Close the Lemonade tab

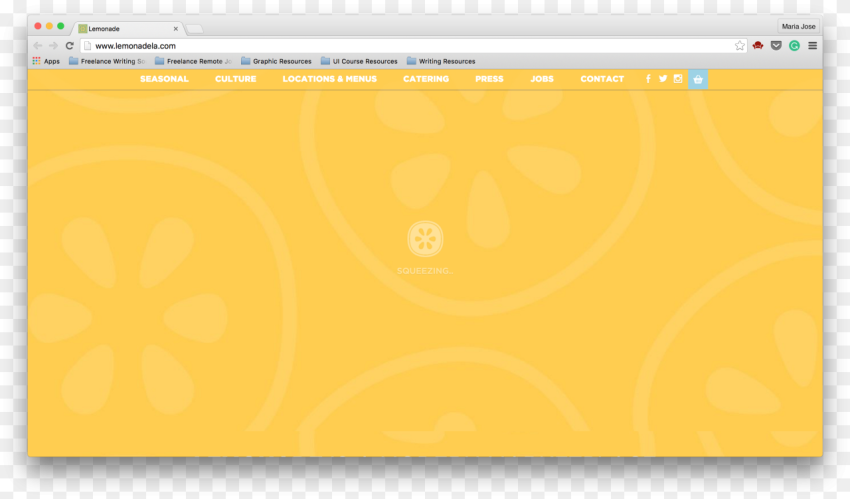pos(176,29)
